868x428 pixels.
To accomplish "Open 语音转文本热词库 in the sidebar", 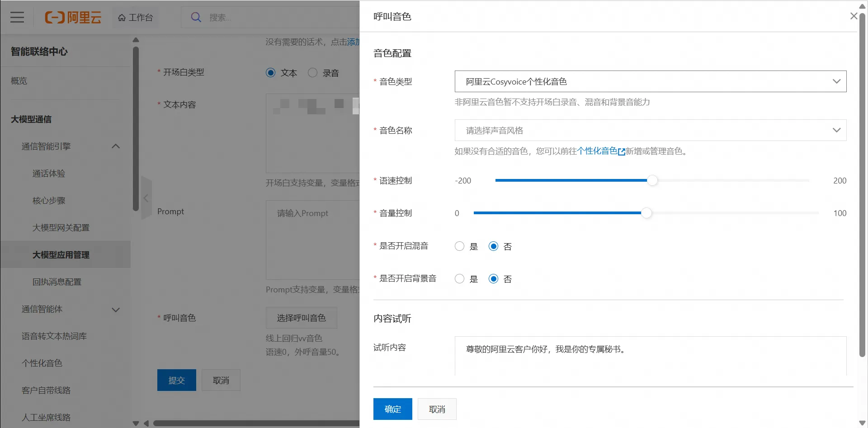I will click(54, 336).
